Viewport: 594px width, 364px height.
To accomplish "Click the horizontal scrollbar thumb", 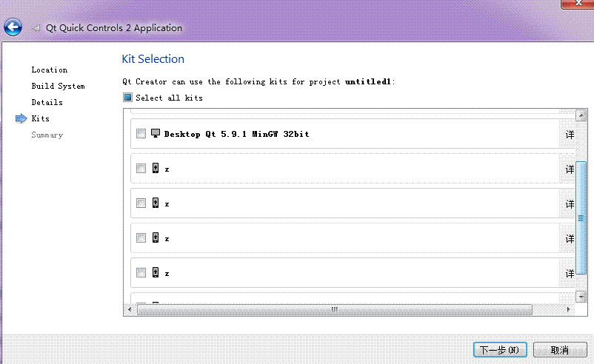I will [x=335, y=309].
